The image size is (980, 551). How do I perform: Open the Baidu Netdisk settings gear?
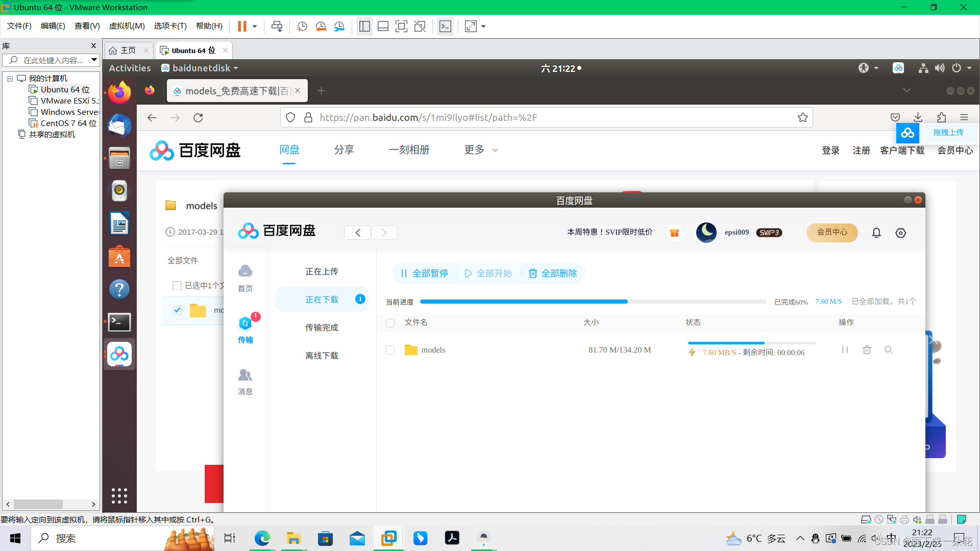(x=900, y=233)
